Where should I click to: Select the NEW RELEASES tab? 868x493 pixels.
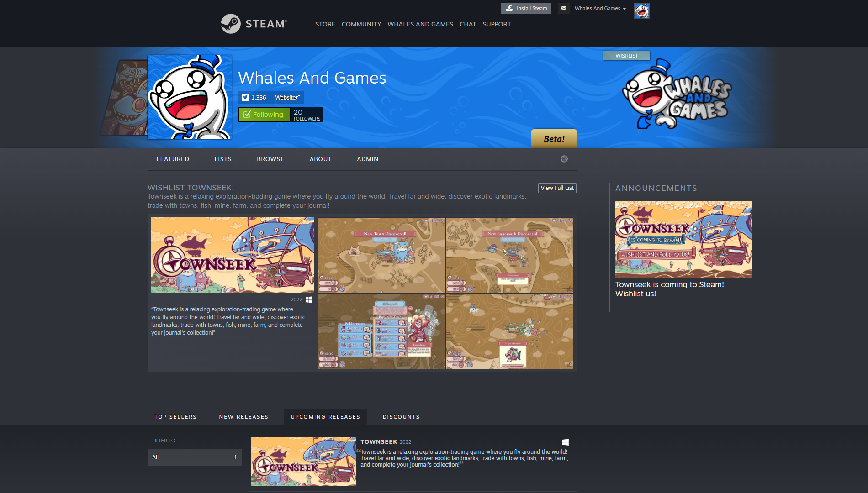tap(243, 417)
